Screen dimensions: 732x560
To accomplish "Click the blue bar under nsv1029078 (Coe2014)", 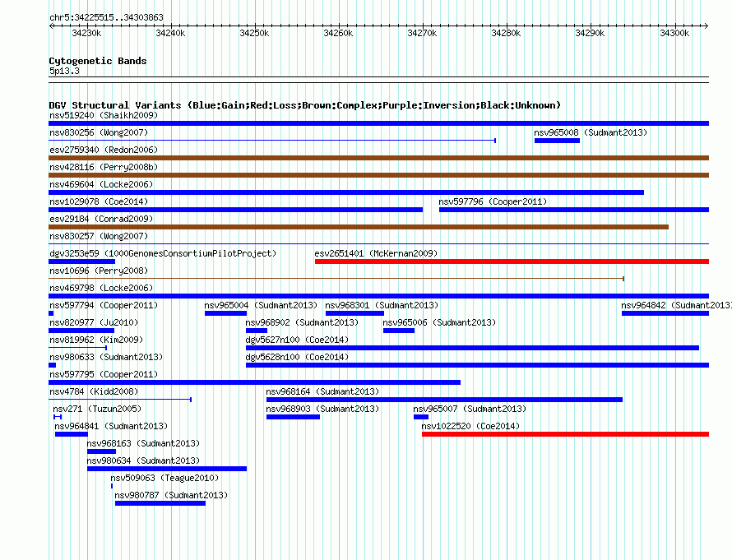I will click(x=236, y=210).
